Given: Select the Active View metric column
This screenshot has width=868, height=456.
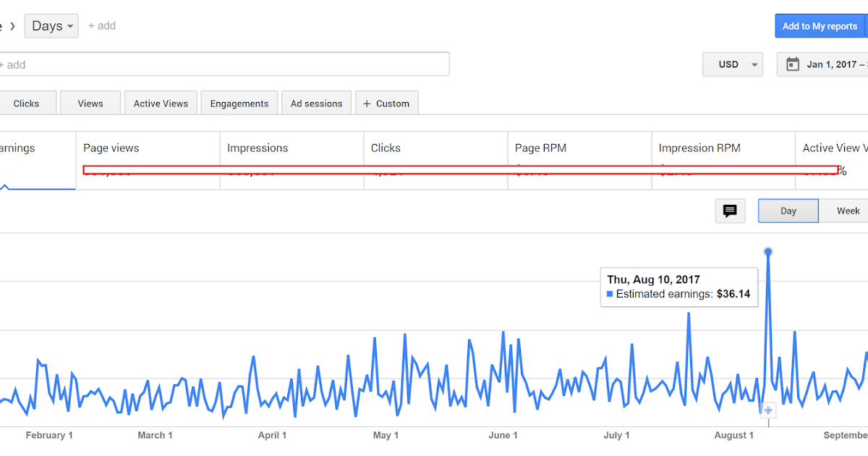Looking at the screenshot, I should click(832, 161).
